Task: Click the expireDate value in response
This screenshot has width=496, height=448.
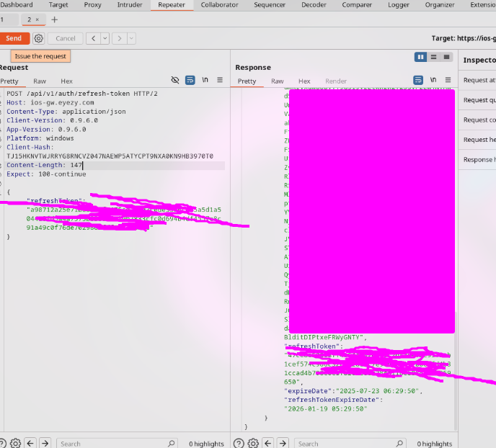Action: [x=378, y=391]
